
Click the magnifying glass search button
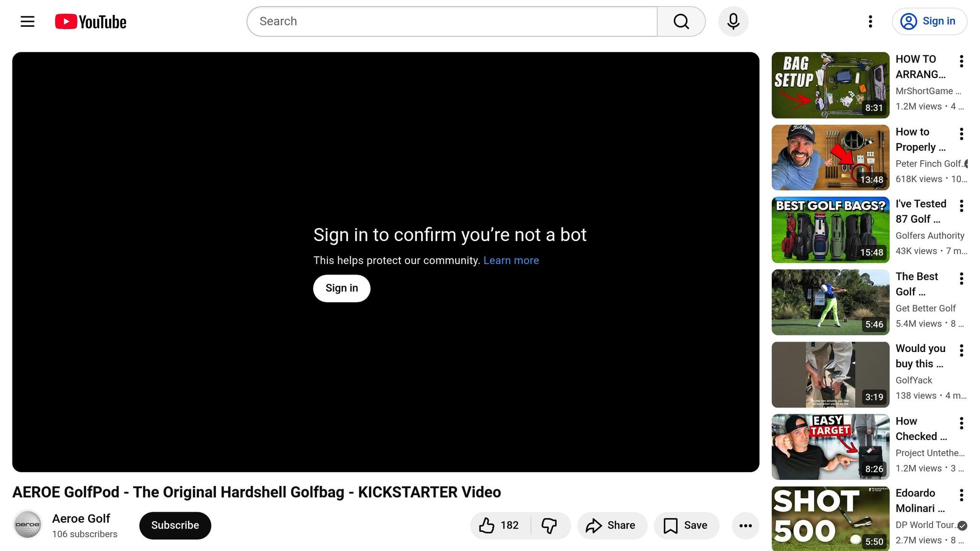pos(681,22)
